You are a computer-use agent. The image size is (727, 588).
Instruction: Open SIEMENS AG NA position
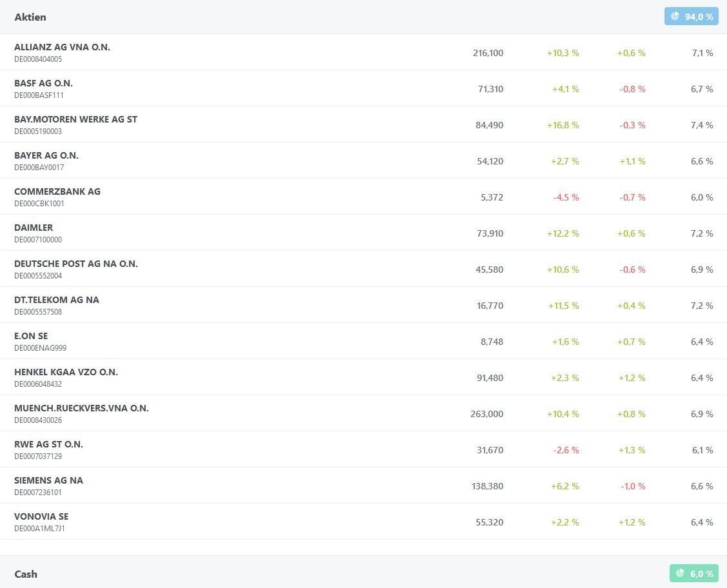48,480
